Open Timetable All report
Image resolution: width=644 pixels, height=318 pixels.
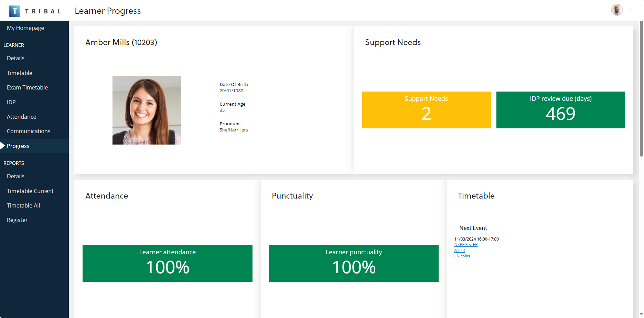[23, 205]
